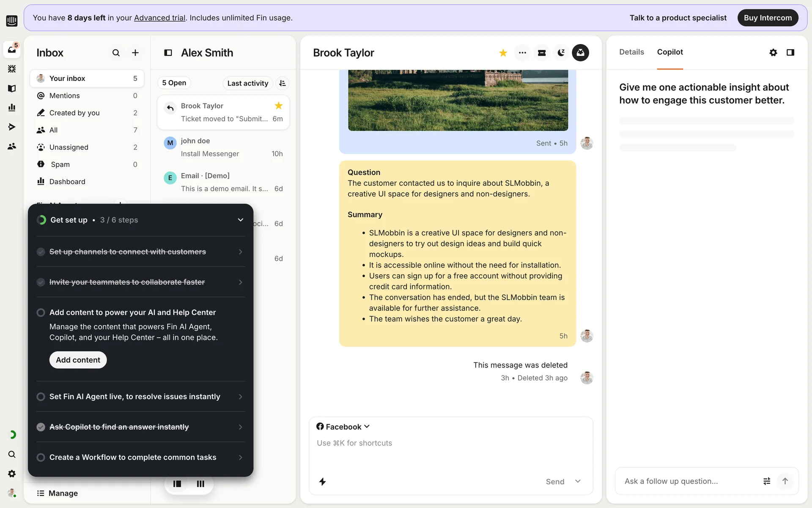Toggle Create a Workflow step circle

click(41, 457)
